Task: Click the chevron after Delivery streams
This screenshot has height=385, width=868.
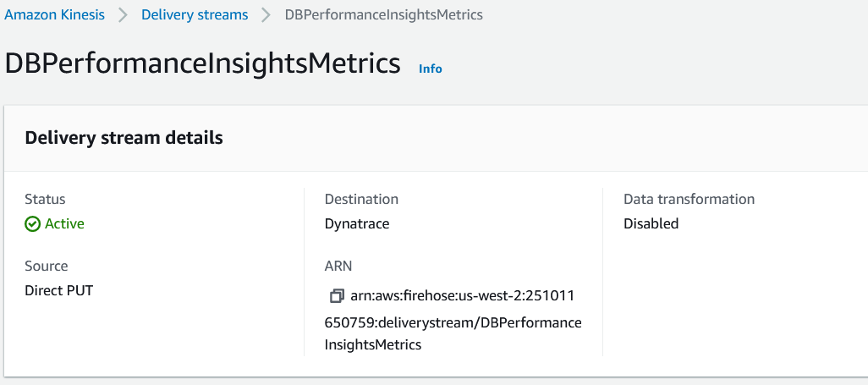Action: (x=266, y=14)
